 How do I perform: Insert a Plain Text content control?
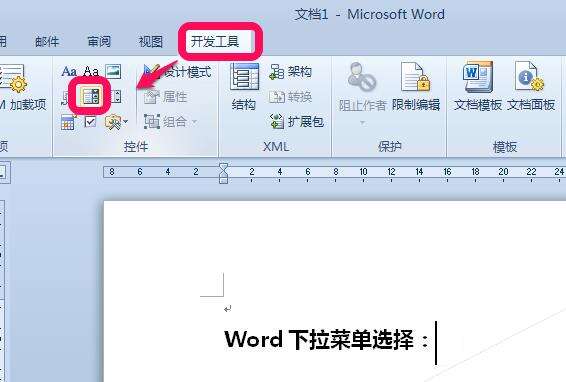click(91, 71)
